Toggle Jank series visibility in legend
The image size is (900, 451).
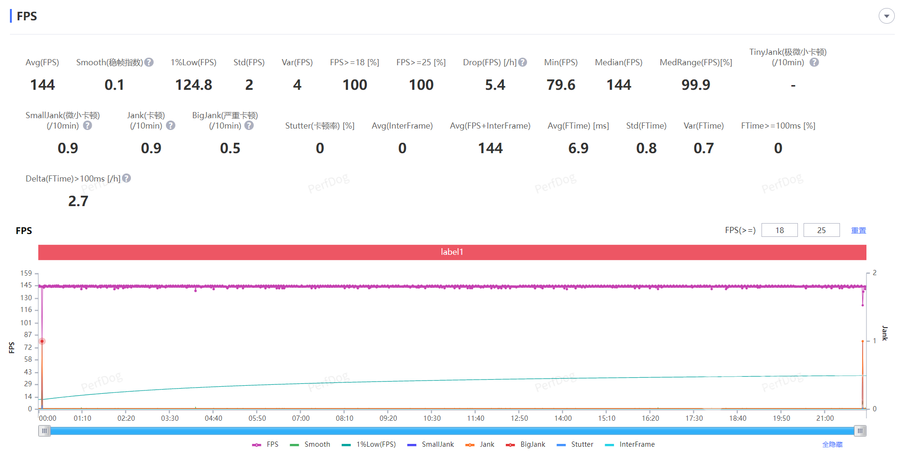[x=480, y=444]
